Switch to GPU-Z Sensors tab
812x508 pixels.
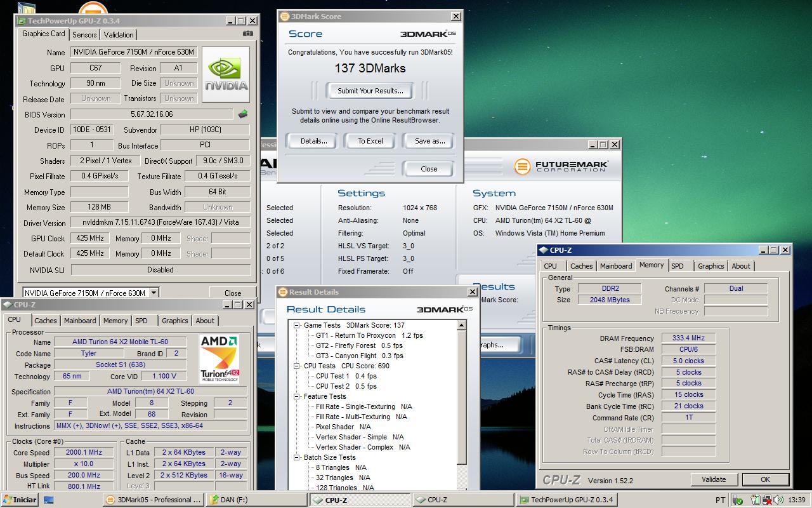(x=84, y=35)
